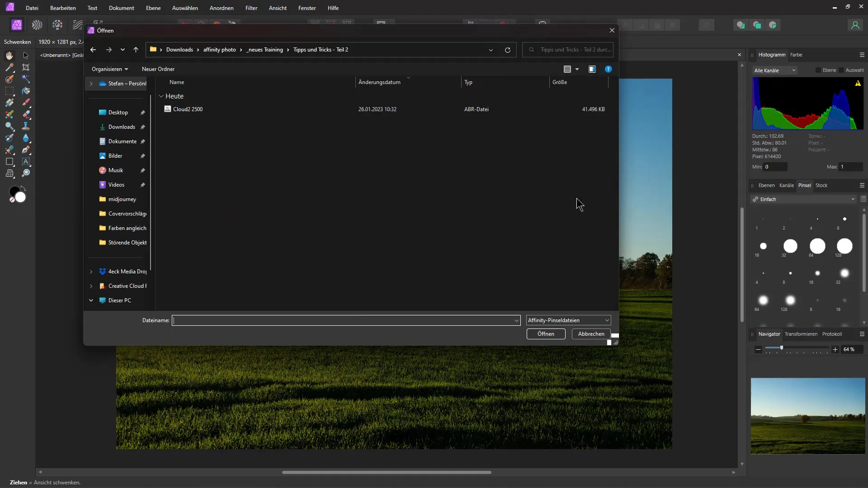This screenshot has width=868, height=488.
Task: Toggle the Ebene view in histogram panel
Action: [819, 70]
